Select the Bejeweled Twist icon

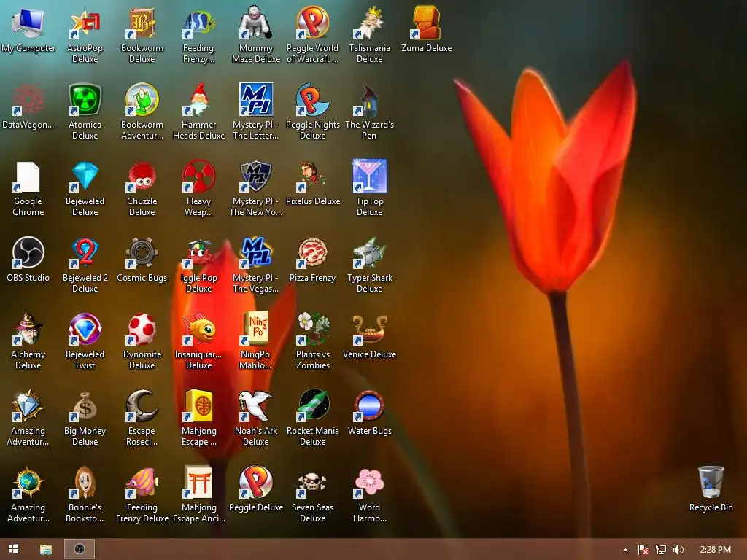pyautogui.click(x=85, y=330)
